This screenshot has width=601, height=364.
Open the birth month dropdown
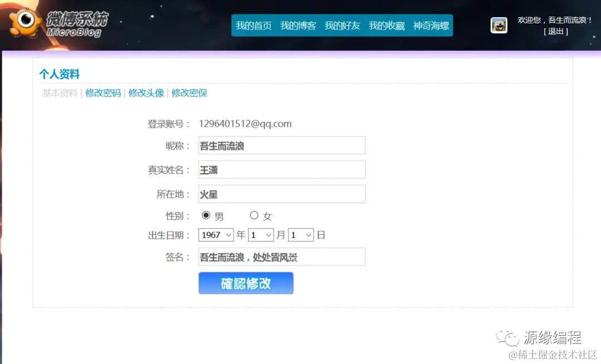pyautogui.click(x=261, y=235)
